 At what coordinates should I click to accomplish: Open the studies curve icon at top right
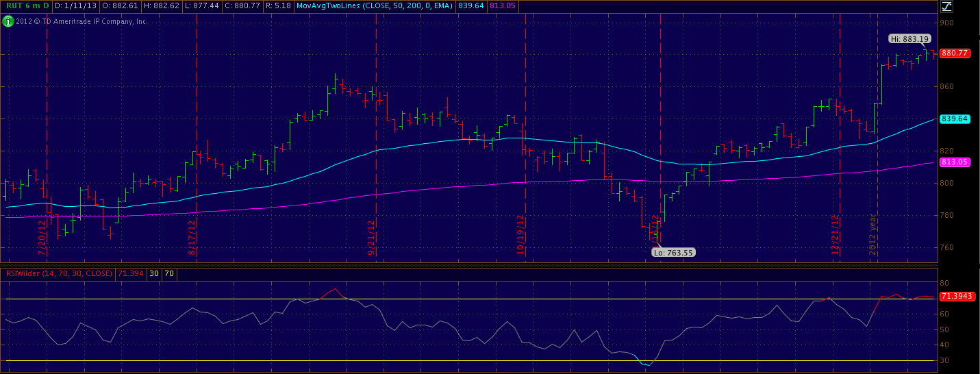point(947,6)
